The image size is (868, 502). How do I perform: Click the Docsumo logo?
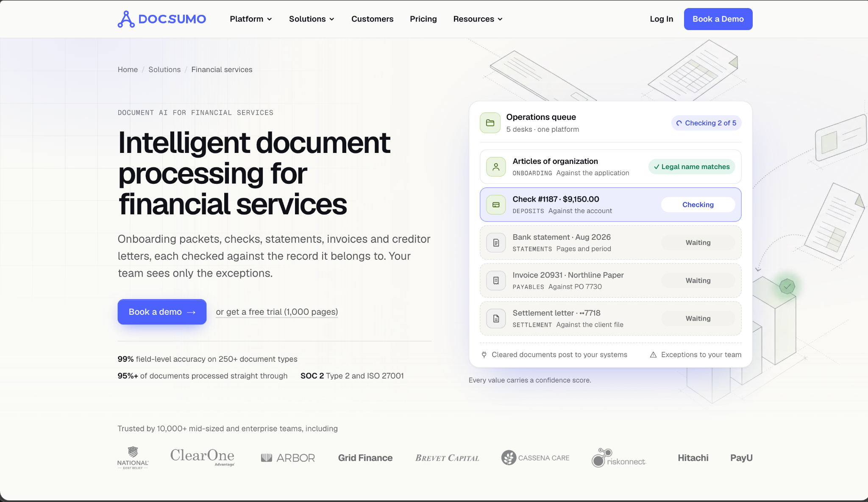[x=162, y=19]
